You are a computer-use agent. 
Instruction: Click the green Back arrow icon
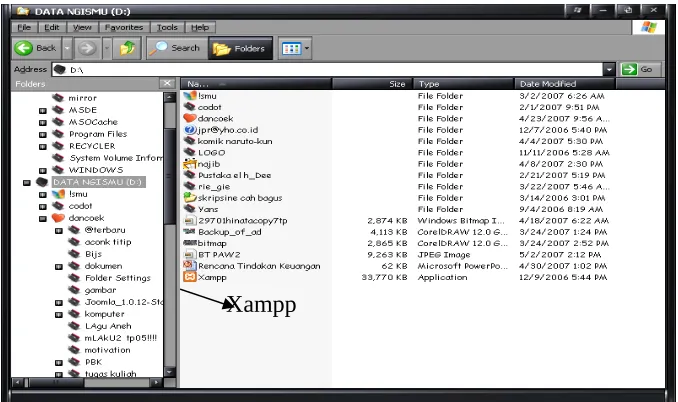tap(24, 48)
